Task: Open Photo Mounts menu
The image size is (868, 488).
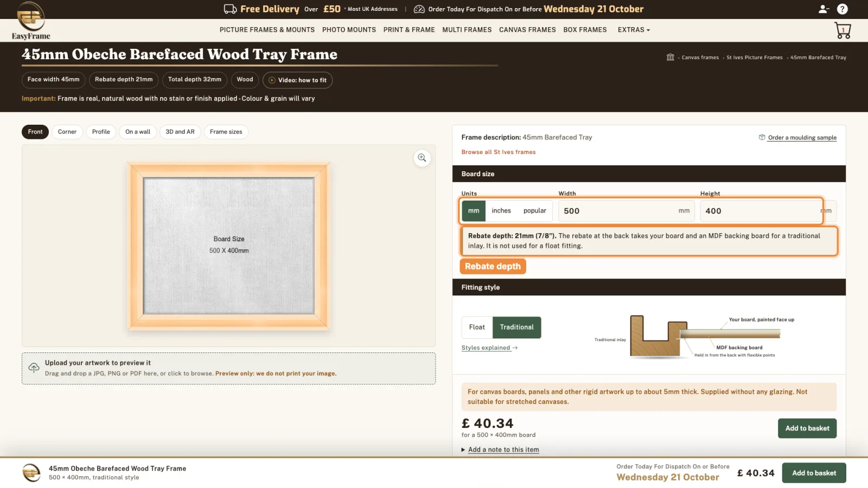Action: pos(349,30)
